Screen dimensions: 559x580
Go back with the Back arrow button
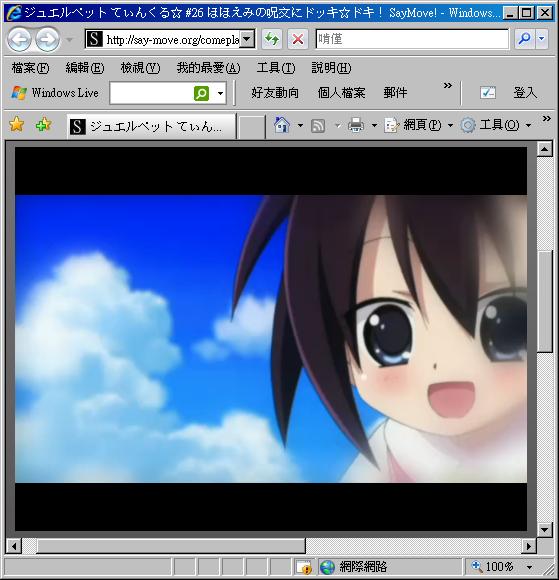coord(19,39)
